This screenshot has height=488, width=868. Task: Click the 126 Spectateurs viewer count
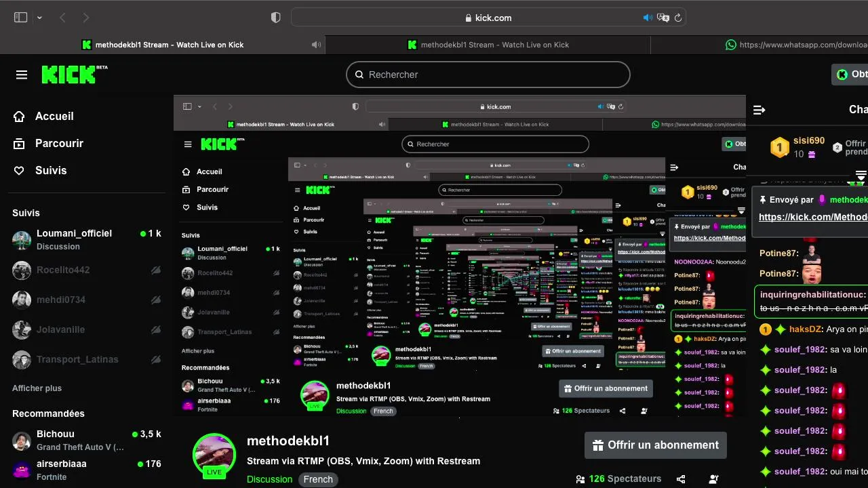tap(618, 479)
